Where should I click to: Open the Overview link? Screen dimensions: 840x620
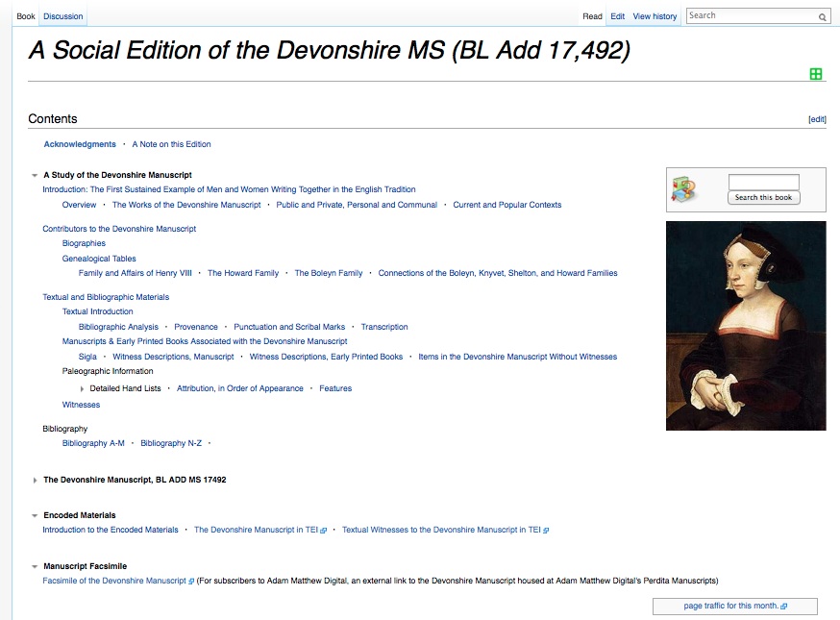coord(79,205)
